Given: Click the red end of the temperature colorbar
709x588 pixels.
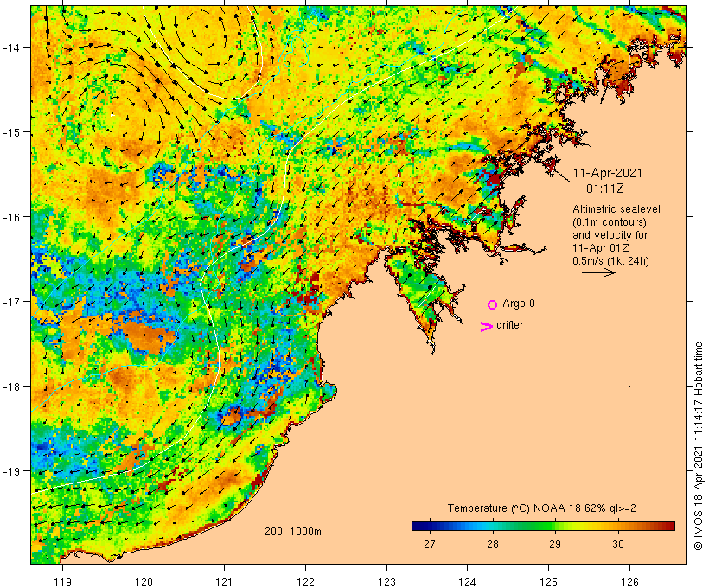Looking at the screenshot, I should point(671,526).
